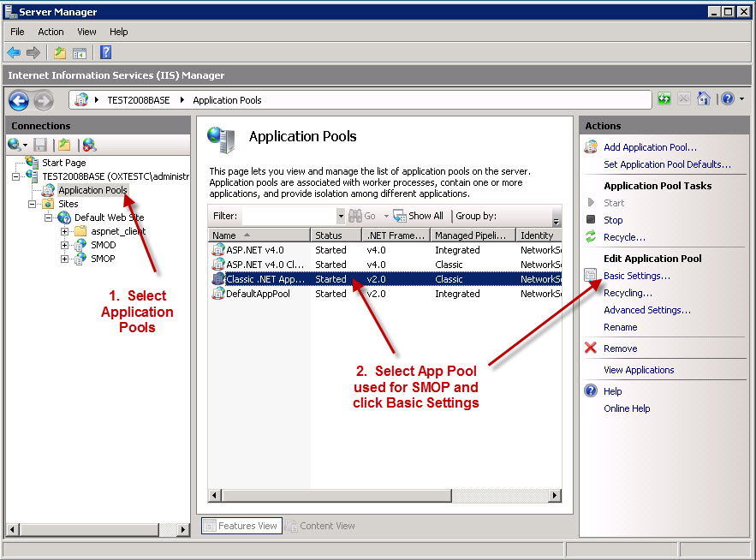Click the Connections pane right scroll arrow

pos(182,530)
